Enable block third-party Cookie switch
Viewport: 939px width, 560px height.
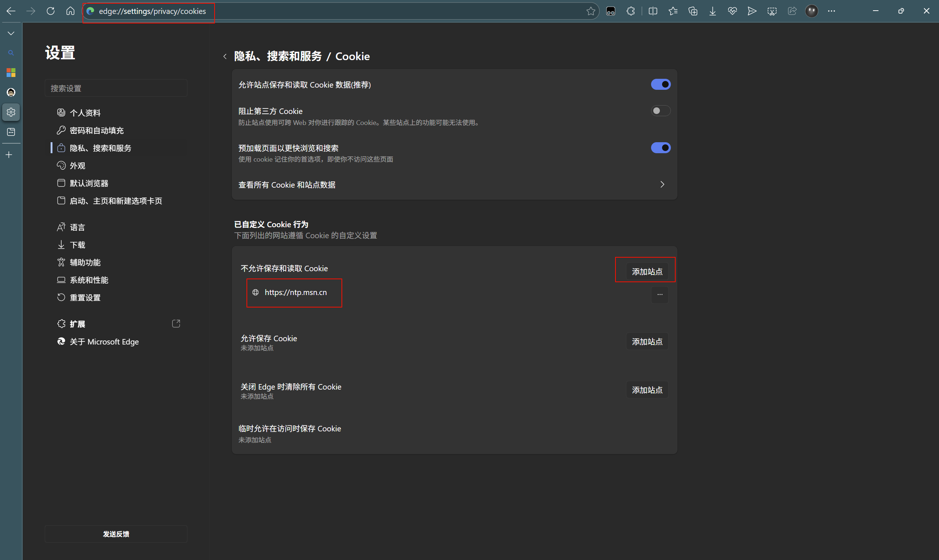click(661, 111)
